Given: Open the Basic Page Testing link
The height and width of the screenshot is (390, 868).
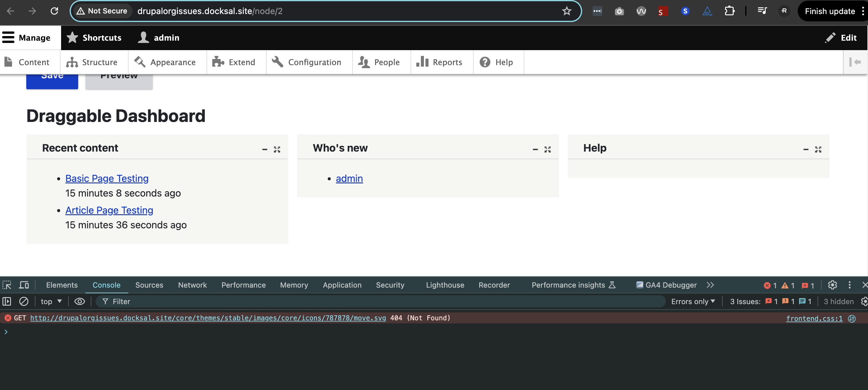Looking at the screenshot, I should 107,178.
